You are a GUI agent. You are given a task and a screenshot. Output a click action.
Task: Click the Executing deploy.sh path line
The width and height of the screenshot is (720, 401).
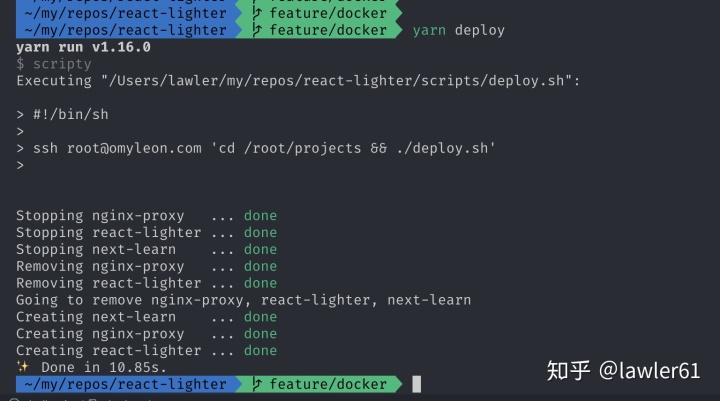click(x=298, y=81)
